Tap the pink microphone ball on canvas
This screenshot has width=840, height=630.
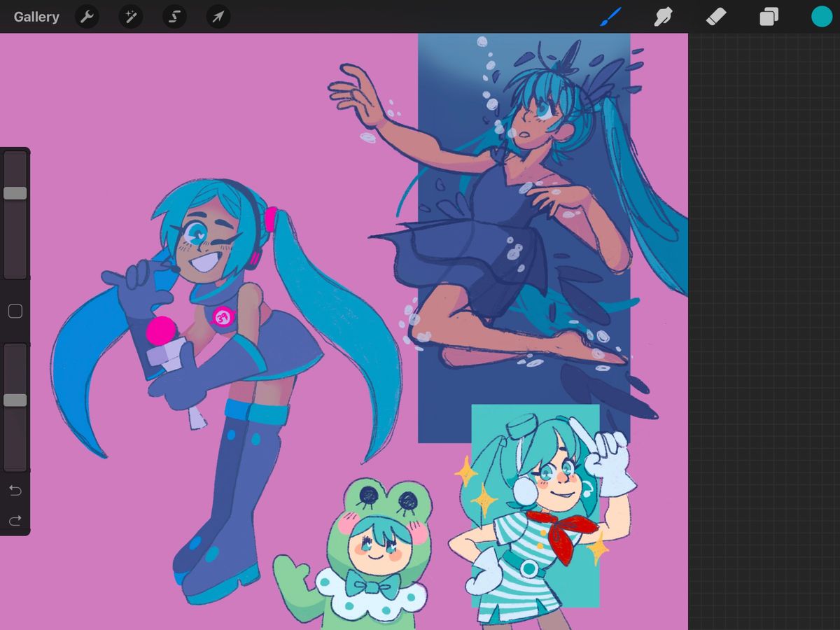click(x=161, y=330)
